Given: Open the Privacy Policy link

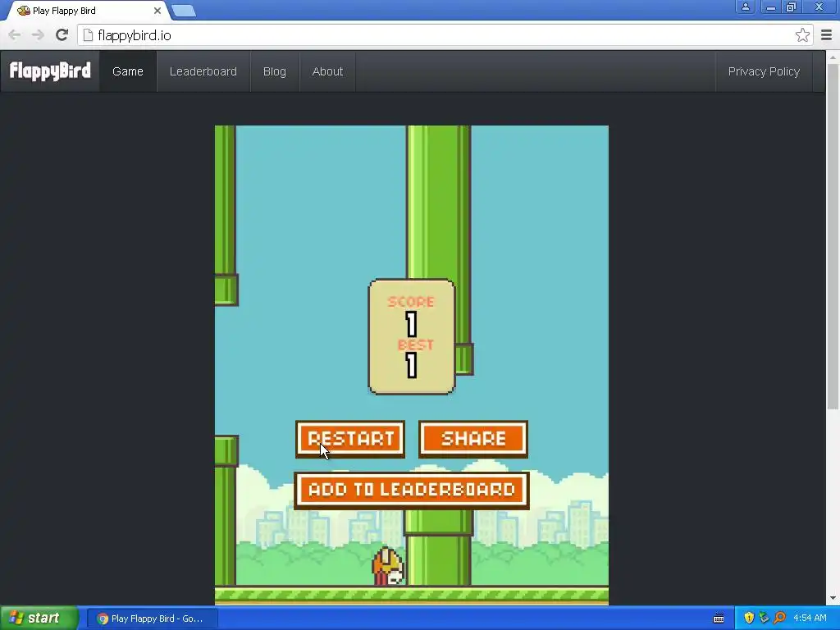Looking at the screenshot, I should (764, 71).
